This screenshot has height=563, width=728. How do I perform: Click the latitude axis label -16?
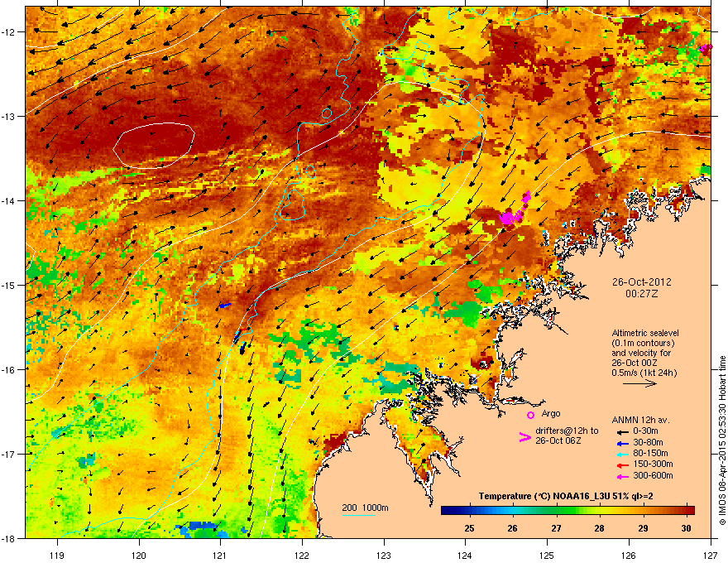(9, 370)
